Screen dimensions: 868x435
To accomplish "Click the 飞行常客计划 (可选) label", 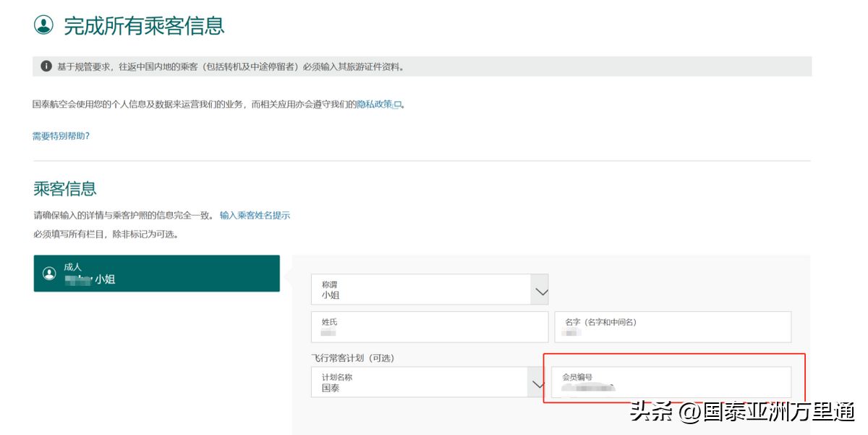I will [x=352, y=358].
